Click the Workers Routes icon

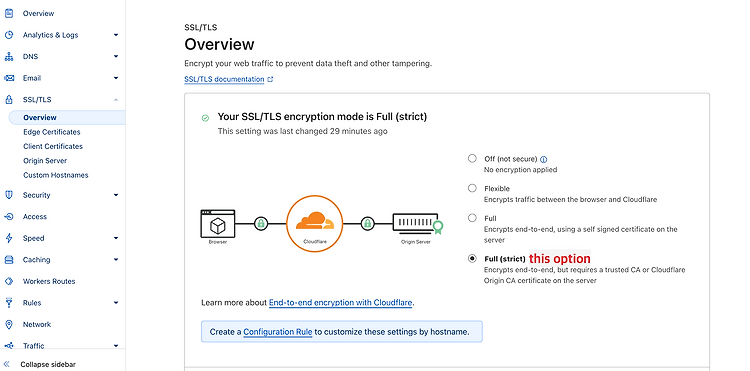(9, 281)
